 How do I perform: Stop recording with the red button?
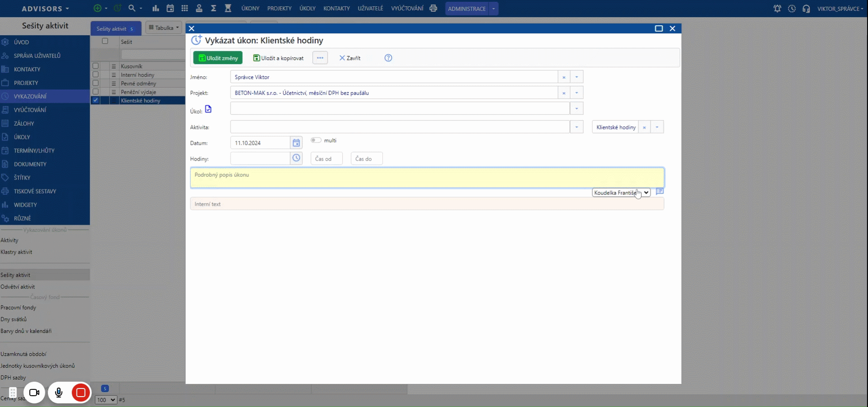pos(81,393)
